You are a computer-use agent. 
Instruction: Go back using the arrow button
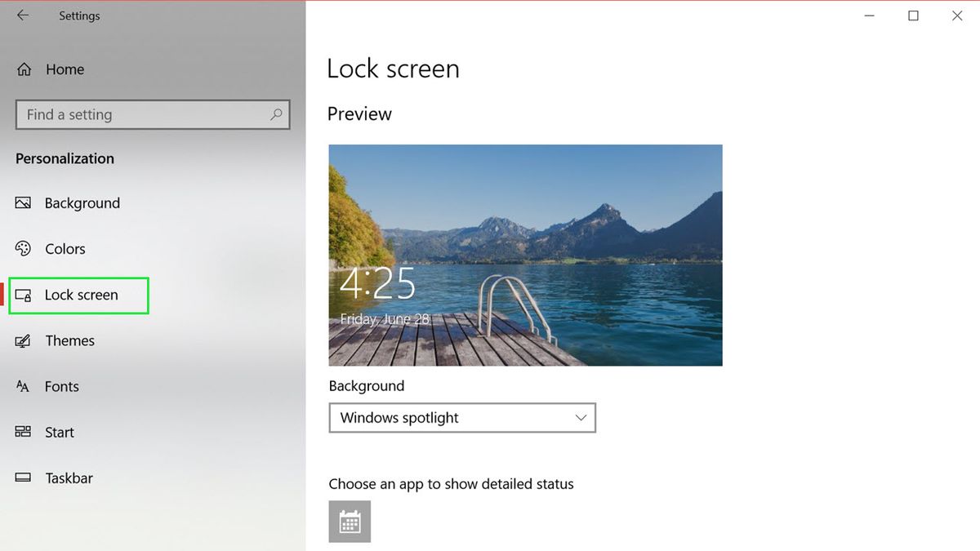tap(22, 15)
